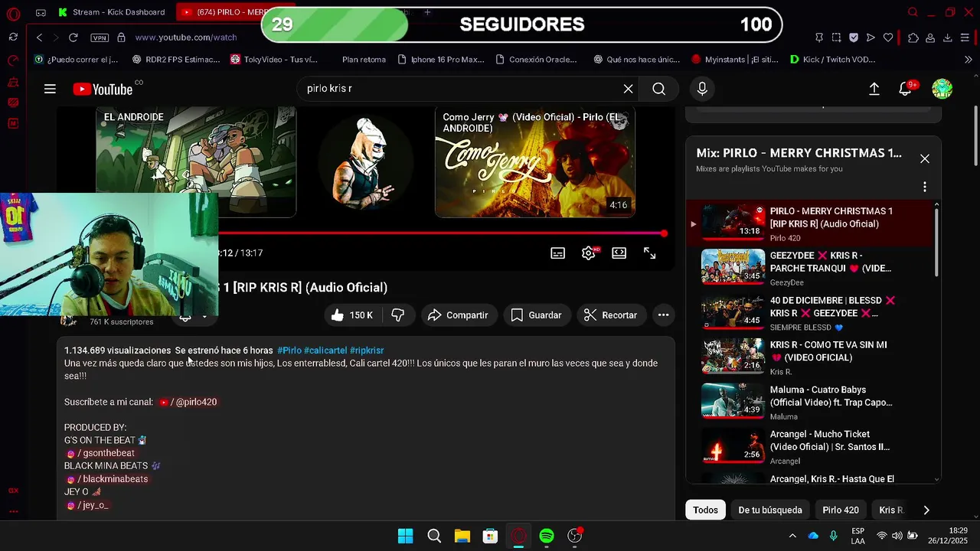The image size is (980, 551).
Task: Open Arcangel - Mucho Ticket playlist item
Action: pyautogui.click(x=810, y=447)
